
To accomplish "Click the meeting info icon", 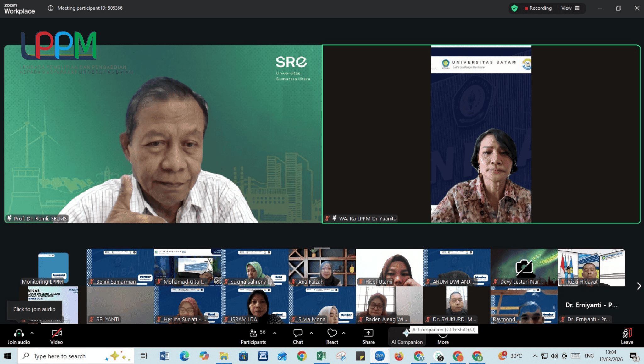I will 50,8.
